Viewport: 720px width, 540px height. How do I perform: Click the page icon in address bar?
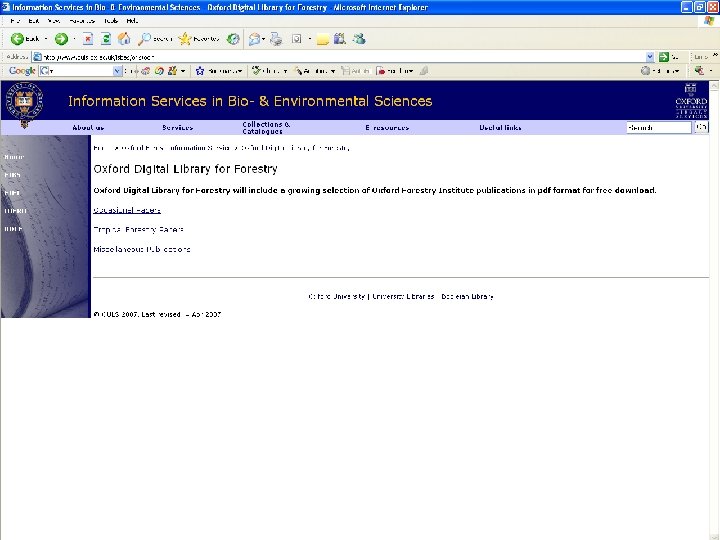(38, 57)
